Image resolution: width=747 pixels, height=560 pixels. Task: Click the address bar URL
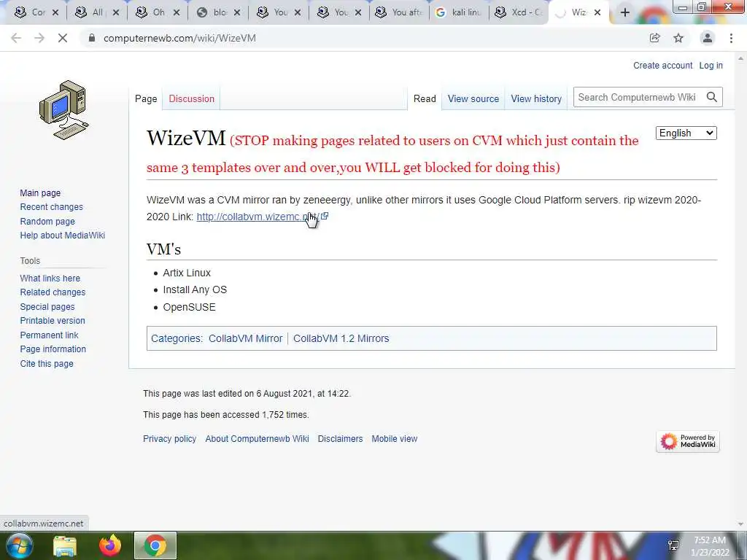179,38
